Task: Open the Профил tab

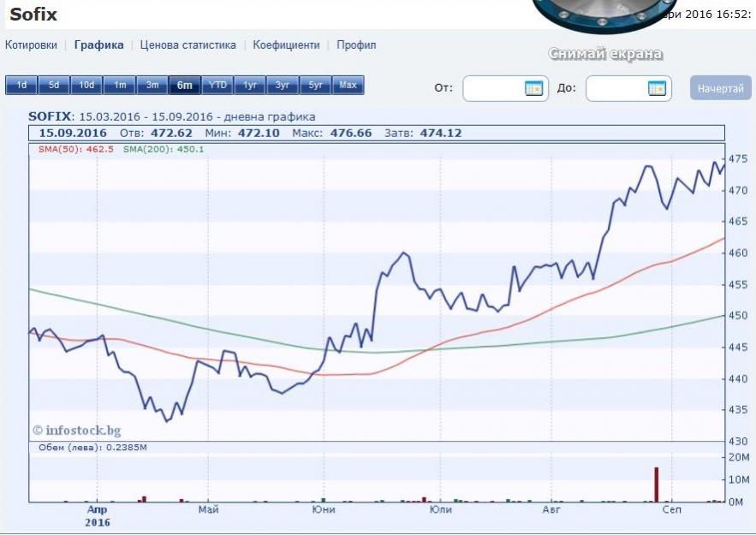Action: pos(356,45)
